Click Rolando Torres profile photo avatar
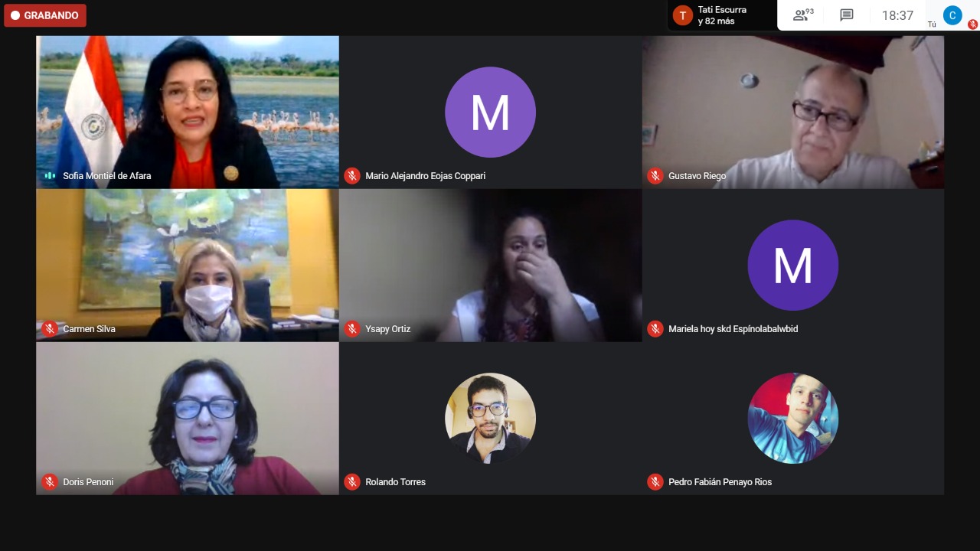Screen dimensions: 980x551 click(x=490, y=418)
